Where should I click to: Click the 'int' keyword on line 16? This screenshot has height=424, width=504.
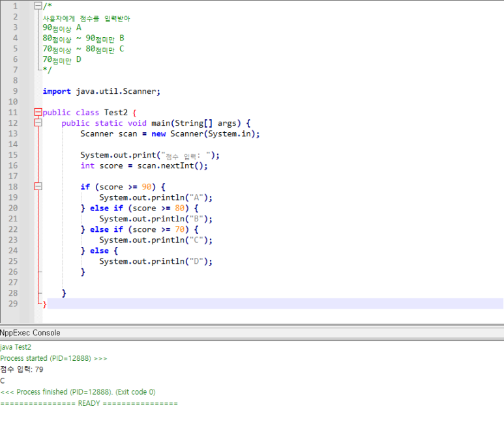click(x=87, y=165)
